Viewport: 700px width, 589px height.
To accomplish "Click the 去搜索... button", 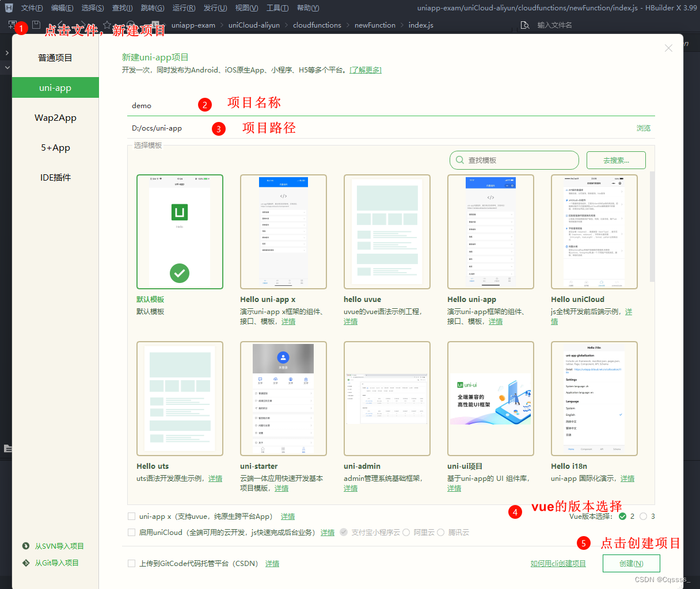I will [x=616, y=160].
